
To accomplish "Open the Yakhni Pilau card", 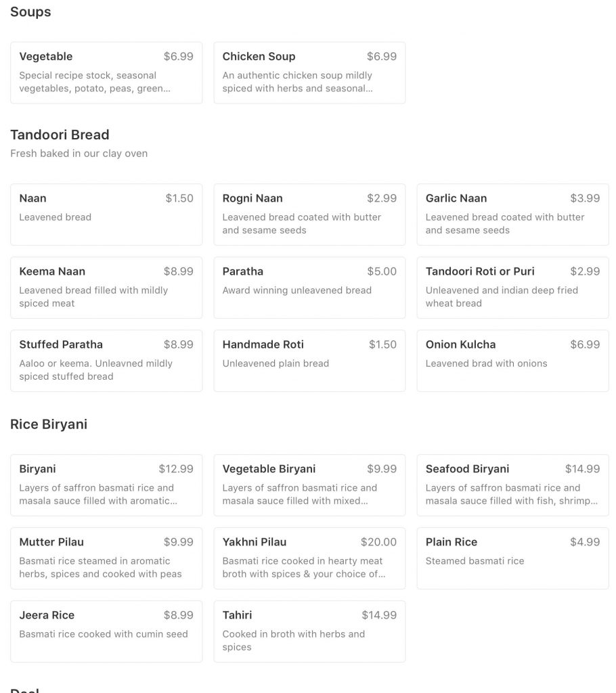I will coord(309,558).
